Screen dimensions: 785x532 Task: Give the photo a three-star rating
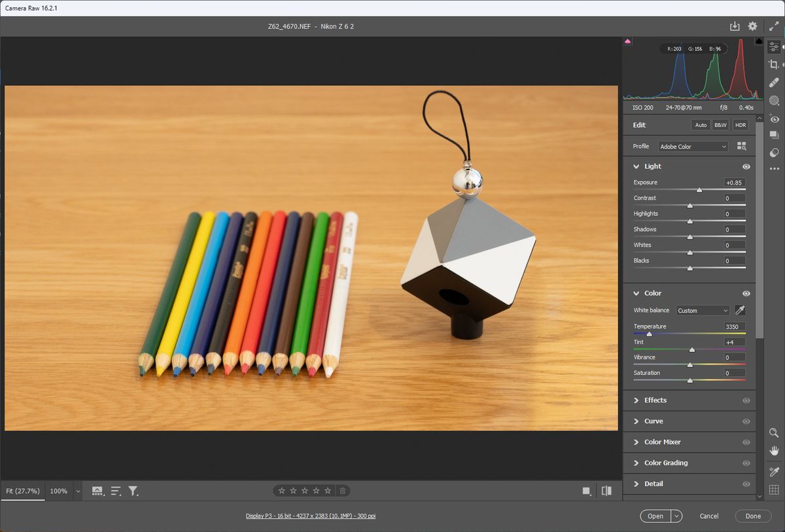(304, 490)
